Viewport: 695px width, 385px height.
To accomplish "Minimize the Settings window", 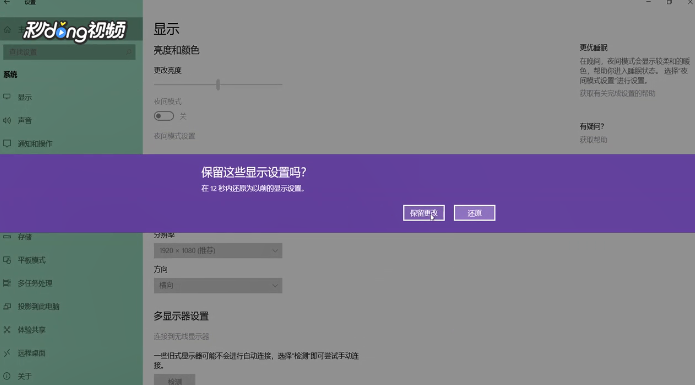I will point(648,2).
